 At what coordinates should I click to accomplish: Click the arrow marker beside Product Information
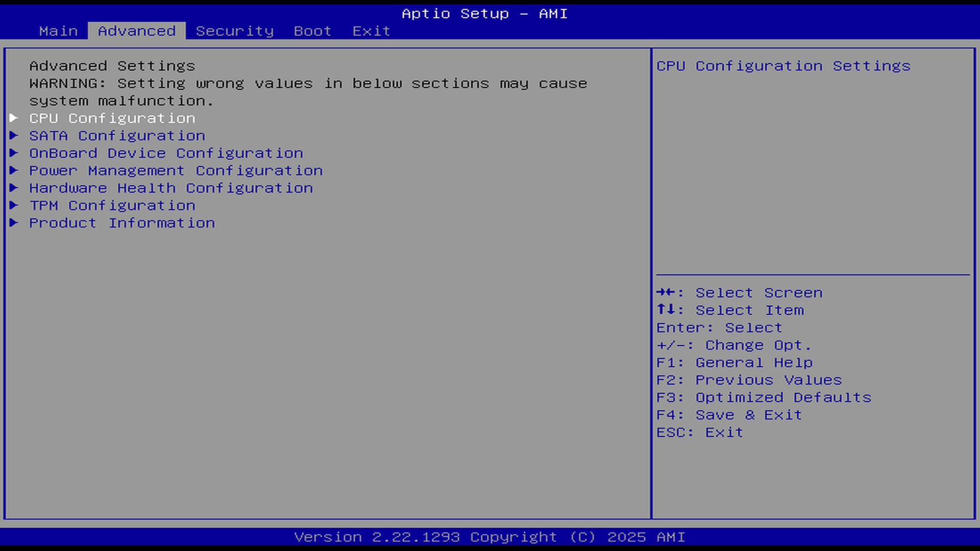[x=14, y=223]
